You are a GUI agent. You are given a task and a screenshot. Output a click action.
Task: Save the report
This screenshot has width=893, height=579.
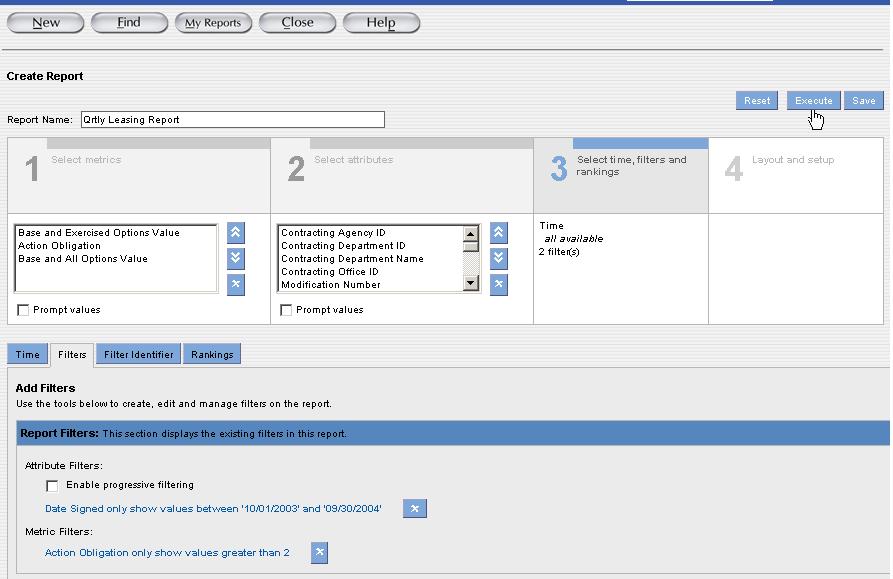pos(863,101)
